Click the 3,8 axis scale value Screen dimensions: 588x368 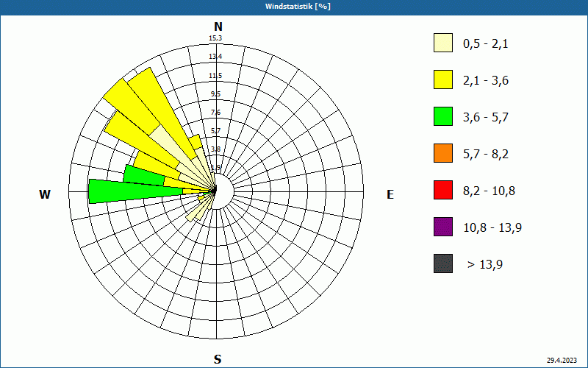tap(215, 149)
